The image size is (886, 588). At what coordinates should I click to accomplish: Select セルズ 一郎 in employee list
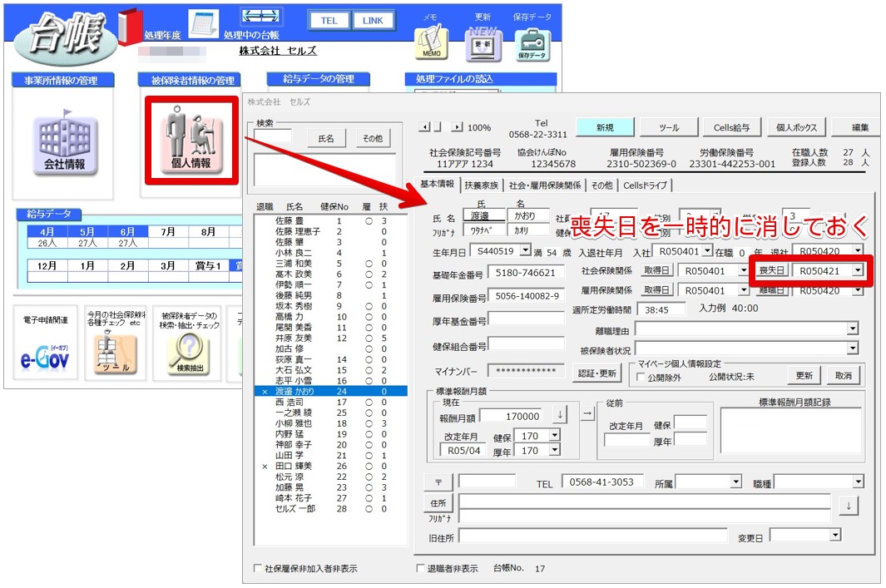point(331,508)
